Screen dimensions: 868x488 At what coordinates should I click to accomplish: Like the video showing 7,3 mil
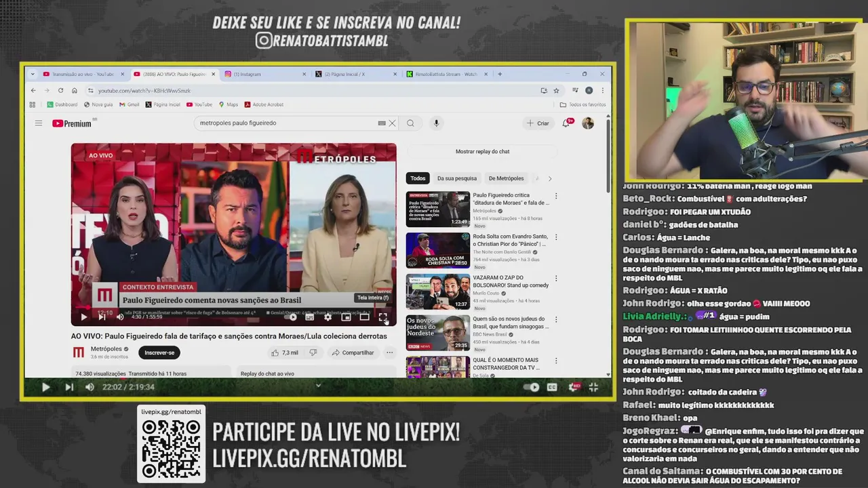pos(285,352)
